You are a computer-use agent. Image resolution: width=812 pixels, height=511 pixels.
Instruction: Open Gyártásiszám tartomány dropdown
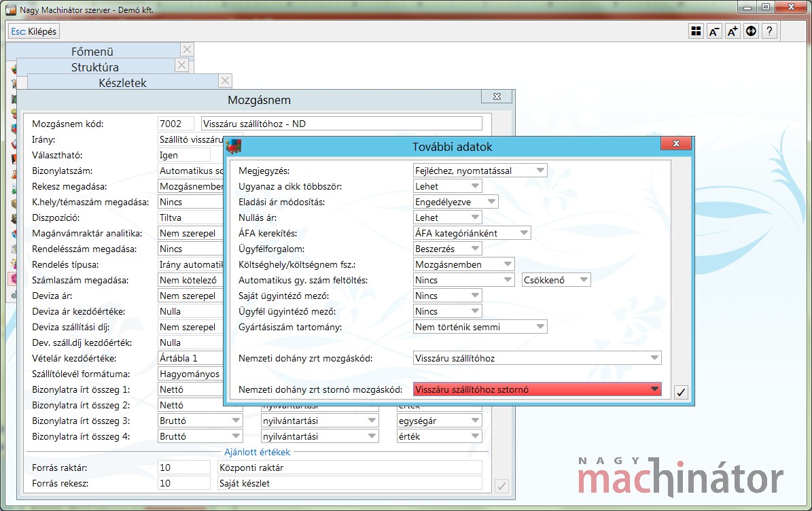(480, 327)
